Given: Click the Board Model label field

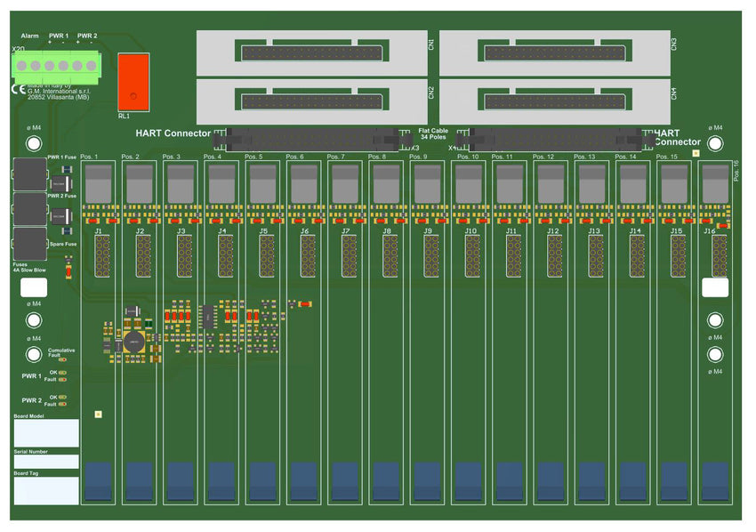Looking at the screenshot, I should tap(46, 433).
